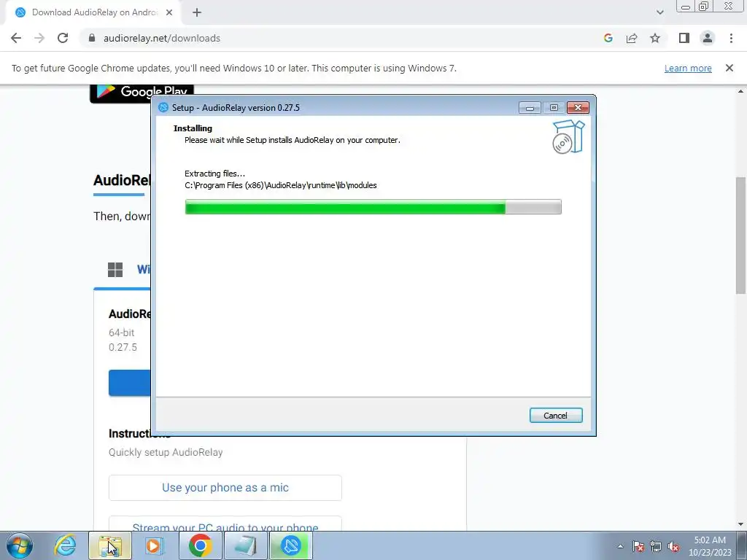The width and height of the screenshot is (747, 560).
Task: Click the Google icon in the address bar
Action: point(608,38)
